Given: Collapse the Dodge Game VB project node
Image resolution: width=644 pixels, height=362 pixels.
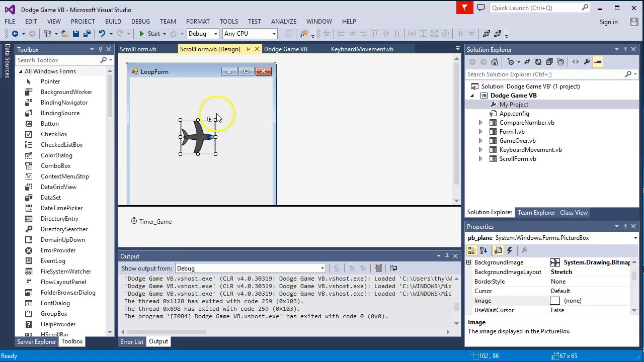Looking at the screenshot, I should click(x=472, y=96).
